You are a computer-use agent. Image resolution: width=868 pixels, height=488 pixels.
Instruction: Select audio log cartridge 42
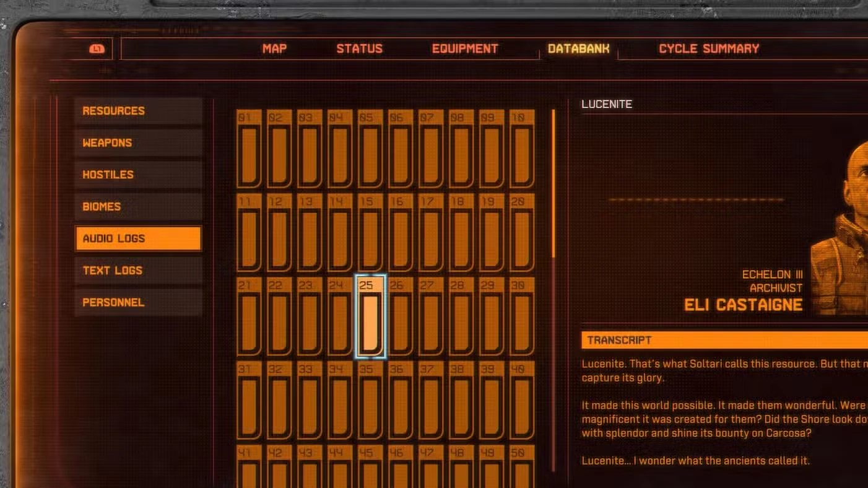(x=279, y=466)
